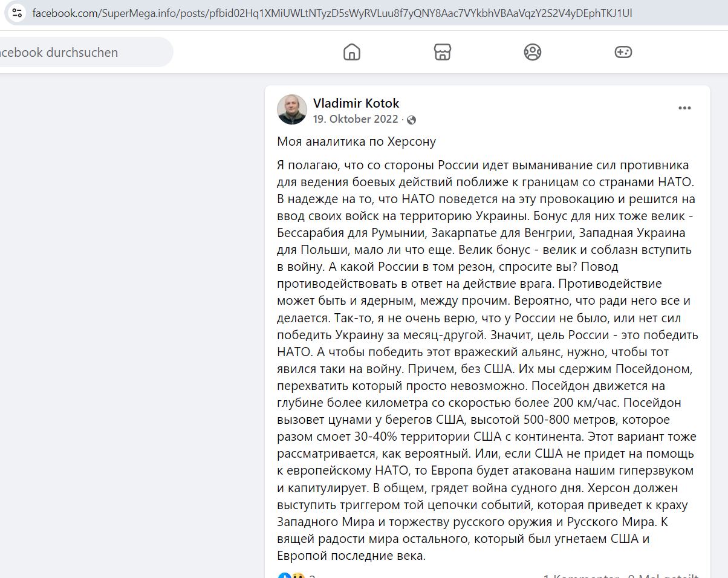Click the reaction emoji icons below post
728x578 pixels.
(291, 575)
